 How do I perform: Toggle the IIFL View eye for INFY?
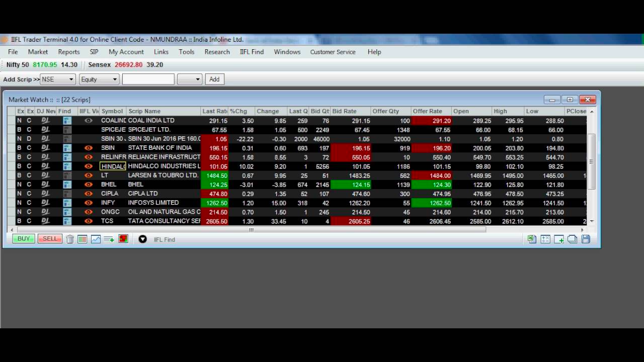pyautogui.click(x=89, y=203)
